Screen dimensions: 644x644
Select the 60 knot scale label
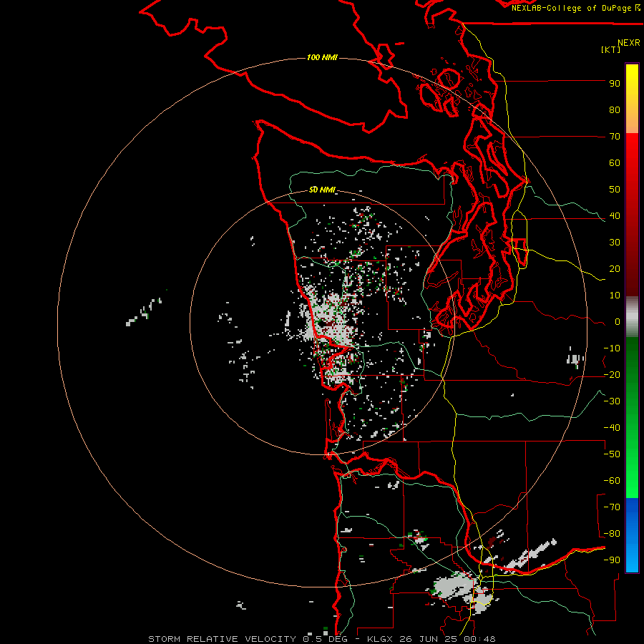615,163
